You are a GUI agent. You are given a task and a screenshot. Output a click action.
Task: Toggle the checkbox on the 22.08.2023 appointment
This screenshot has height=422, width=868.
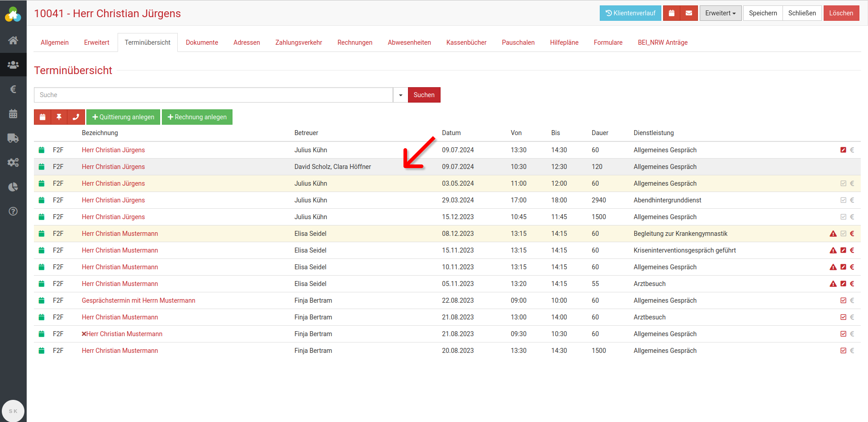tap(843, 300)
